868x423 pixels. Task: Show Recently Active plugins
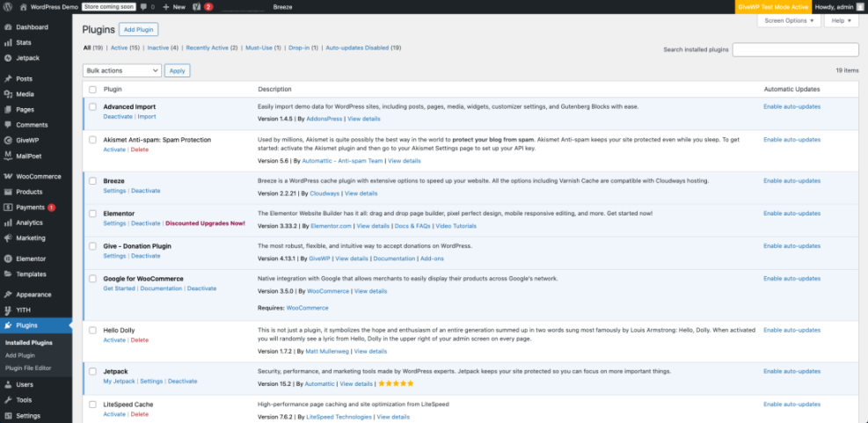point(207,48)
